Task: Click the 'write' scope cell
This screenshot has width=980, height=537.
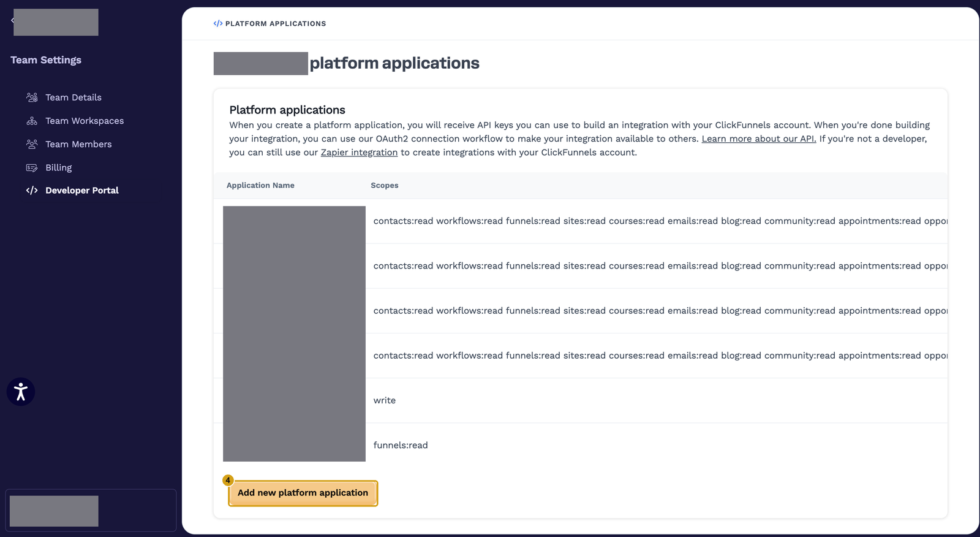Action: coord(385,400)
